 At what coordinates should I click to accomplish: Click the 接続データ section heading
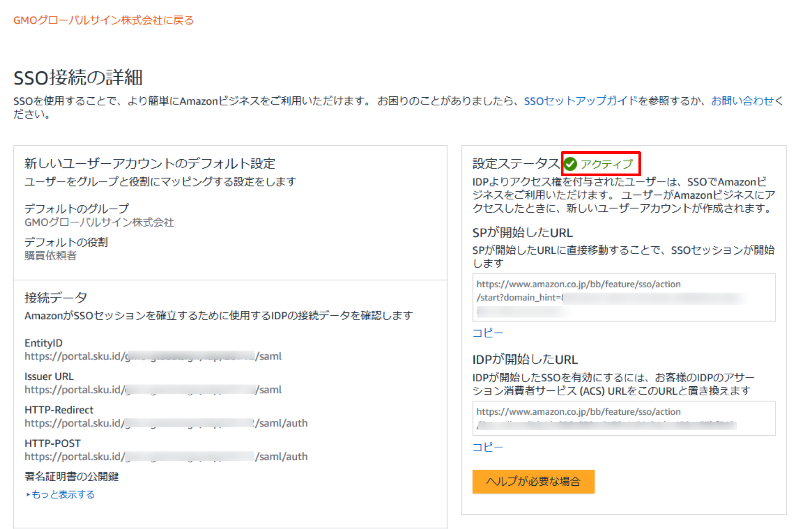(x=56, y=298)
